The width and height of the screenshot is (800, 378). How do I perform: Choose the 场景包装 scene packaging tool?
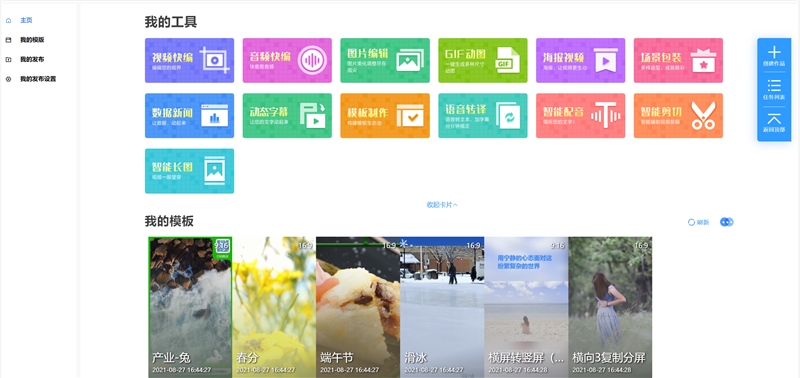(678, 60)
